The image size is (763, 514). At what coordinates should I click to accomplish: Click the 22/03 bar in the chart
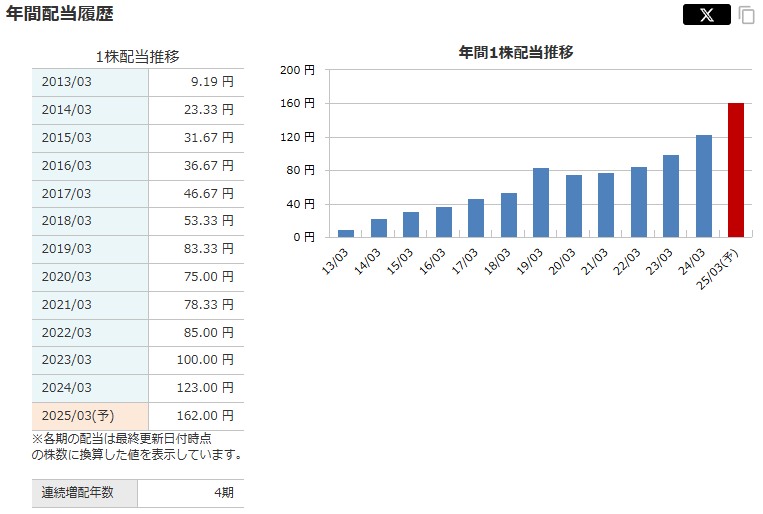[x=638, y=202]
